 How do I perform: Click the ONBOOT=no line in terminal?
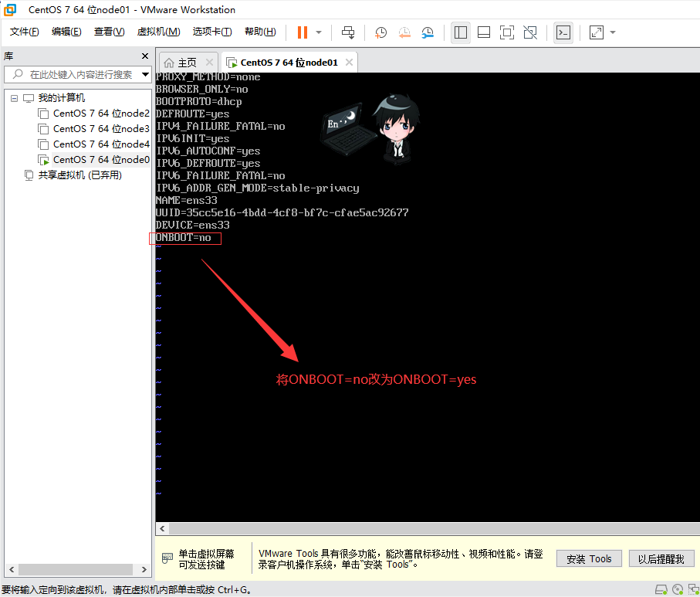pos(183,238)
